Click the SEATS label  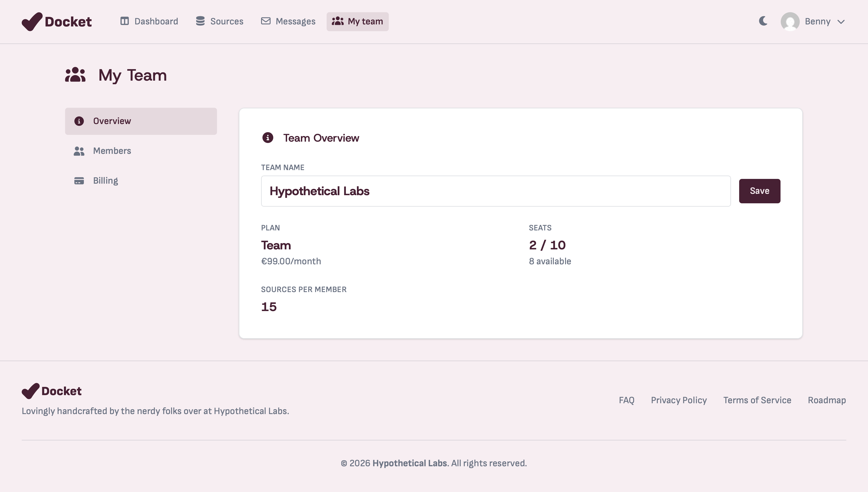pyautogui.click(x=540, y=228)
